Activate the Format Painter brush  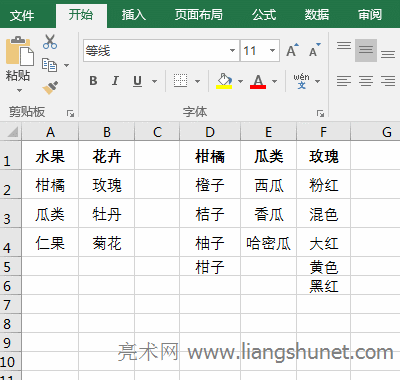(x=50, y=88)
